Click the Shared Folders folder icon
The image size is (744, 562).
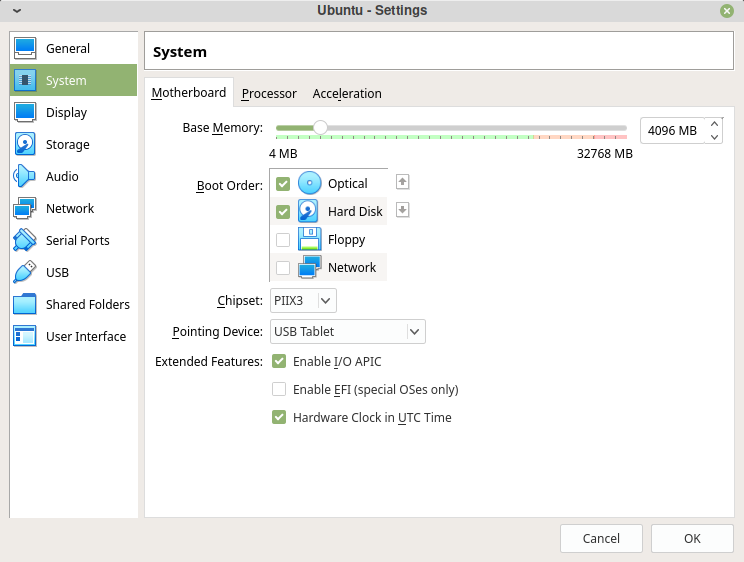coord(25,304)
